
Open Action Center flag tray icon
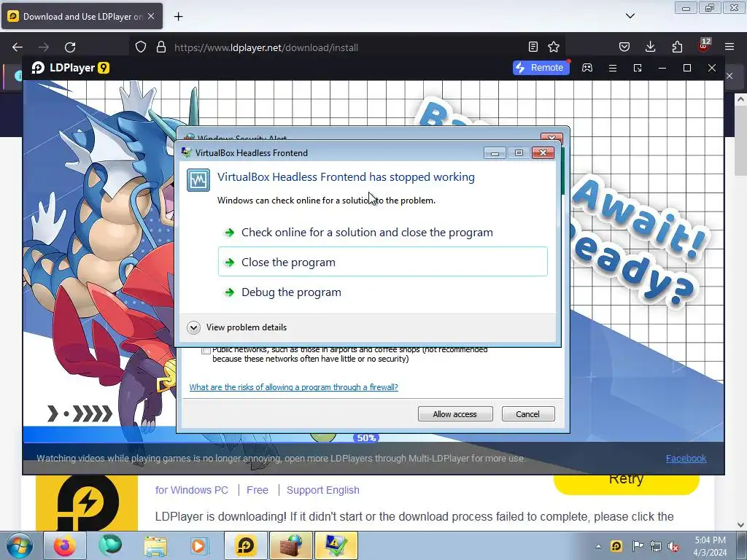click(637, 546)
